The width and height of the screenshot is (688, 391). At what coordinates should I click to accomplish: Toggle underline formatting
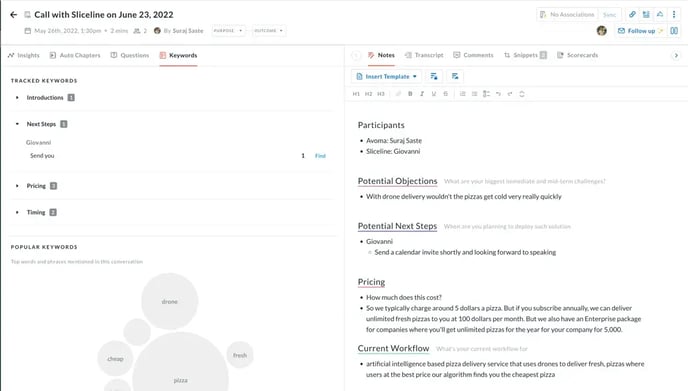[434, 94]
